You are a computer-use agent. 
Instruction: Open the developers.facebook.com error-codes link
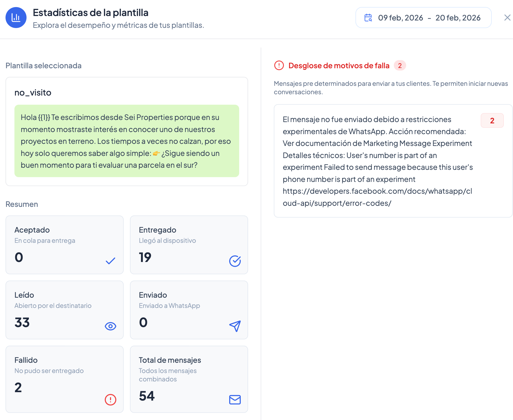tap(378, 197)
